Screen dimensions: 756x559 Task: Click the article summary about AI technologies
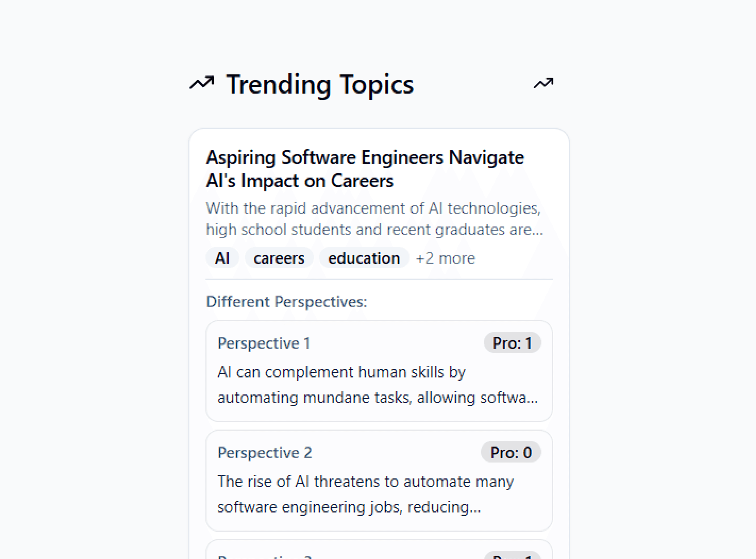pyautogui.click(x=374, y=218)
